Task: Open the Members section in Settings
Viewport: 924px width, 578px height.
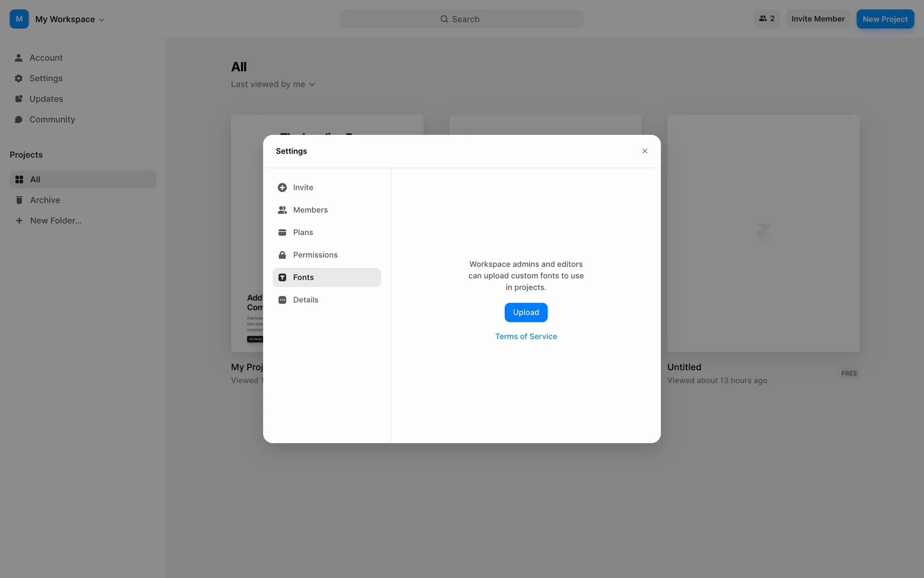Action: (x=310, y=210)
